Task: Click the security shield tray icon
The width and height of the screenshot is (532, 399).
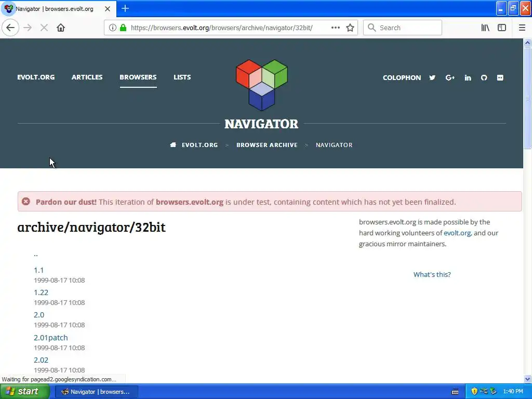Action: (474, 392)
